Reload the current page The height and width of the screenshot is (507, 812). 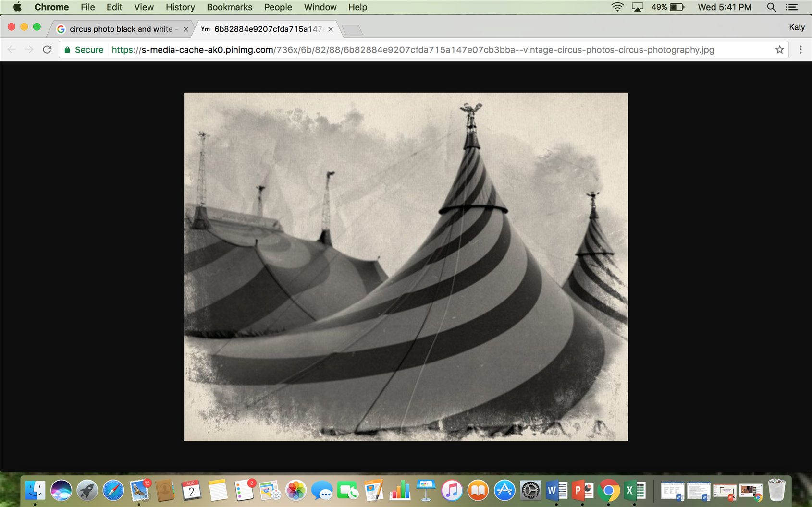(47, 49)
